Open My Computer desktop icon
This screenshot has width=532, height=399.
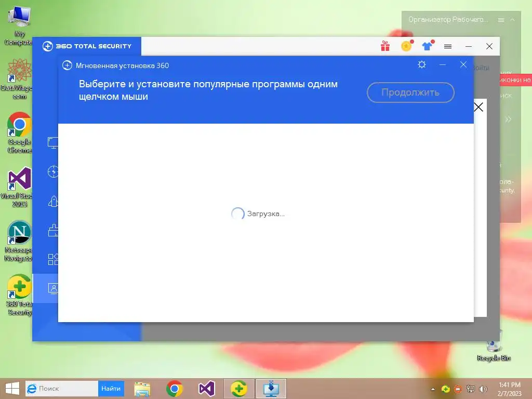[19, 25]
